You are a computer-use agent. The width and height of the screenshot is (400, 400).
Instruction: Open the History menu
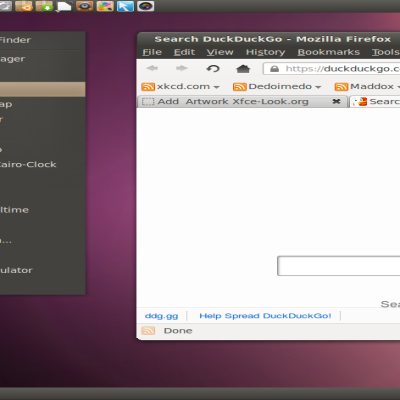click(265, 52)
